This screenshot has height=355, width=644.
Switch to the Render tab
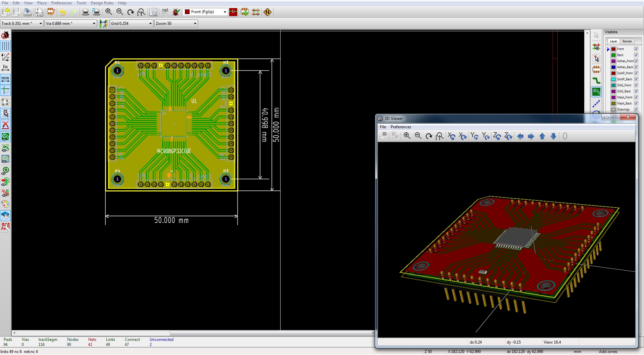[x=627, y=41]
